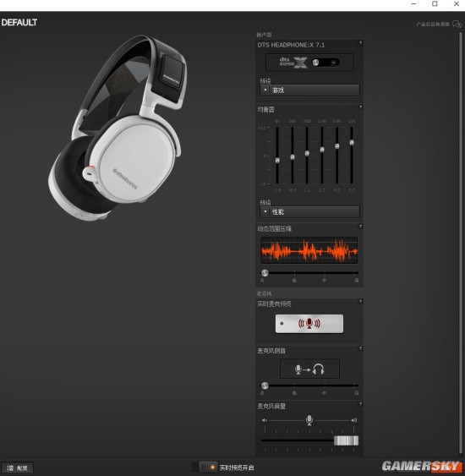
Task: Click the mic-to-headphones sidetone icon
Action: 309,369
